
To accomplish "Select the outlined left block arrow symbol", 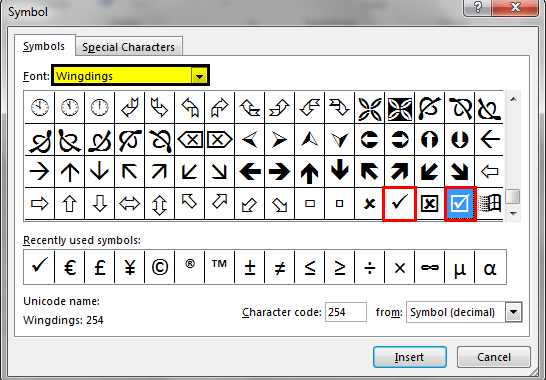I will point(489,172).
